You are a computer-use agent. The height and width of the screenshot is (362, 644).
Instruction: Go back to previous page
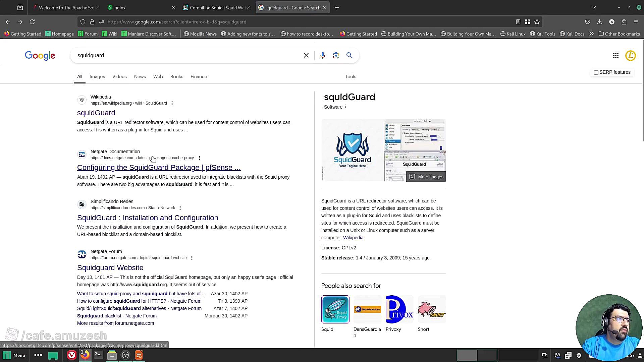pos(8,22)
